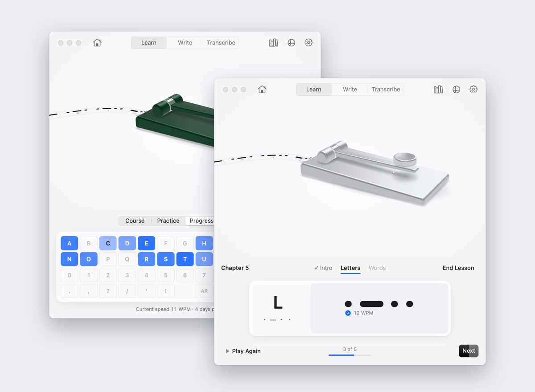Open the library icon in front window
The width and height of the screenshot is (535, 392).
click(x=438, y=89)
